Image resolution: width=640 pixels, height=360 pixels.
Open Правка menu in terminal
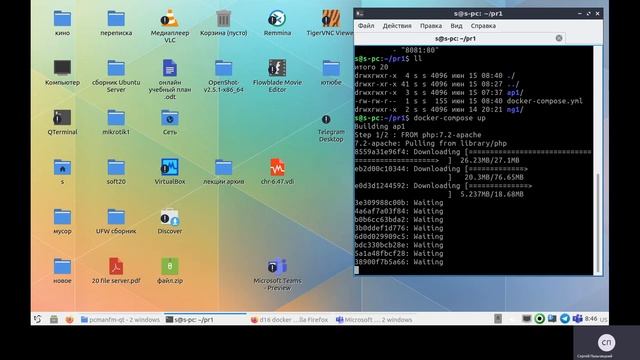pos(431,26)
